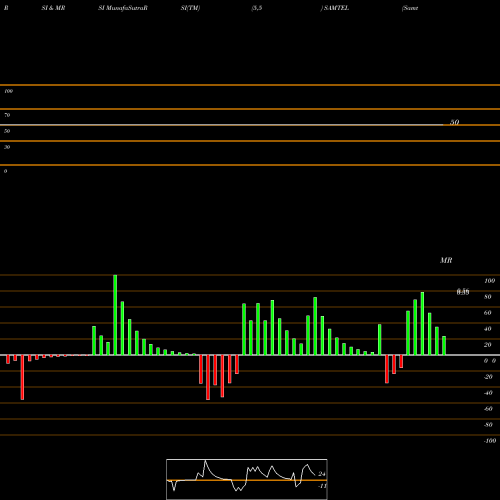Screen dimensions: 500x500
Task: Click the ') SAMTEL' symbol label
Action: pos(335,8)
